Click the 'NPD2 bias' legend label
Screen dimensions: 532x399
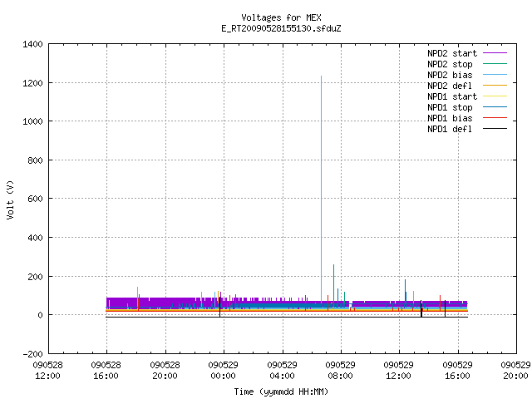pyautogui.click(x=450, y=75)
